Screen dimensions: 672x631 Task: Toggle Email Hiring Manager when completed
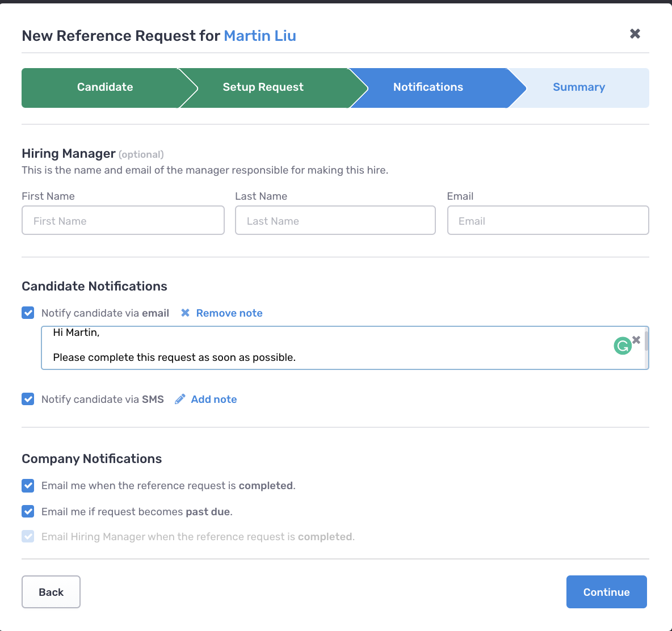(x=28, y=536)
